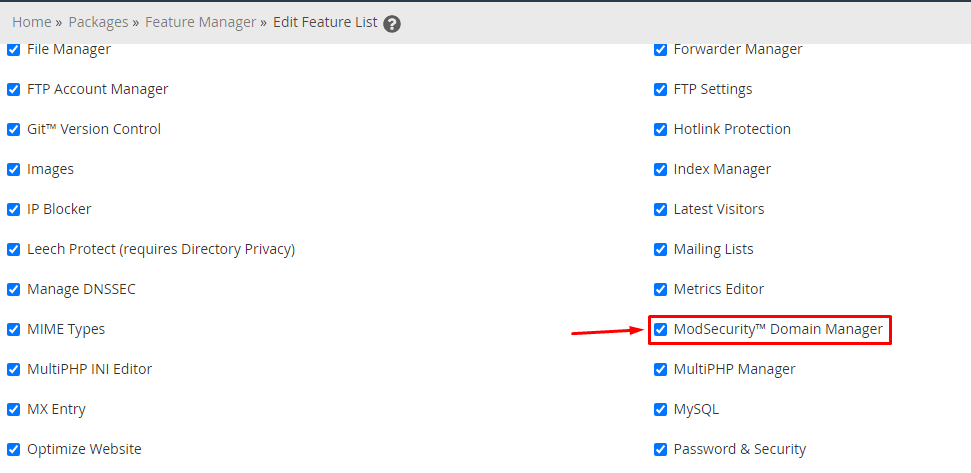Viewport: 971px width, 473px height.
Task: Go to Packages breadcrumb link
Action: (98, 22)
